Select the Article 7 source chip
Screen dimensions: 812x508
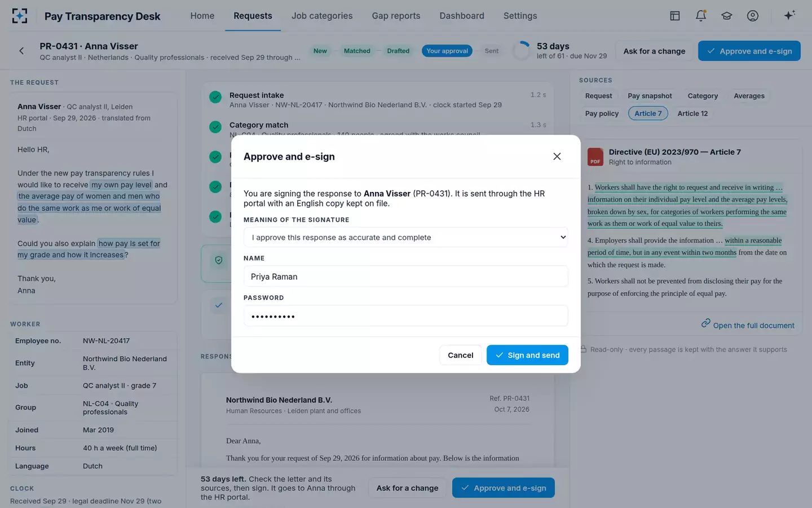pos(648,113)
